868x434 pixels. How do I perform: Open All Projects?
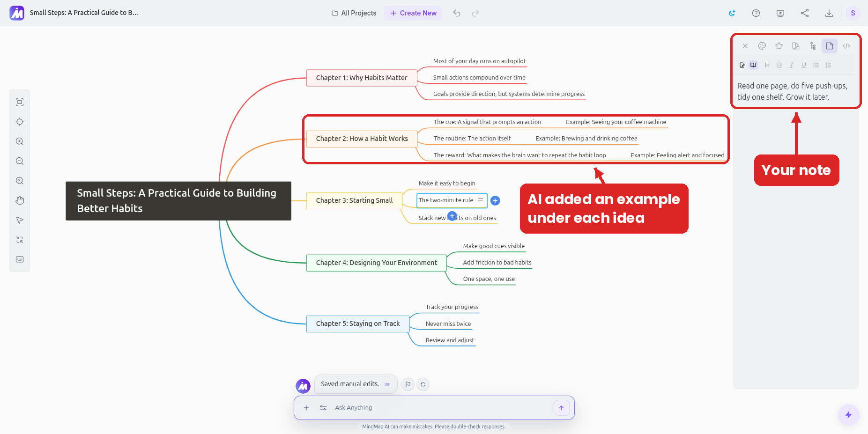(x=354, y=13)
